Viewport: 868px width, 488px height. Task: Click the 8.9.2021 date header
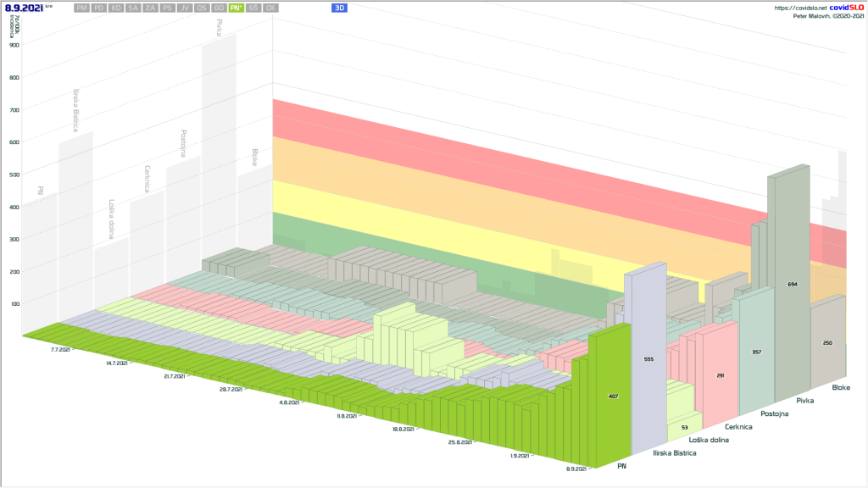tap(23, 8)
